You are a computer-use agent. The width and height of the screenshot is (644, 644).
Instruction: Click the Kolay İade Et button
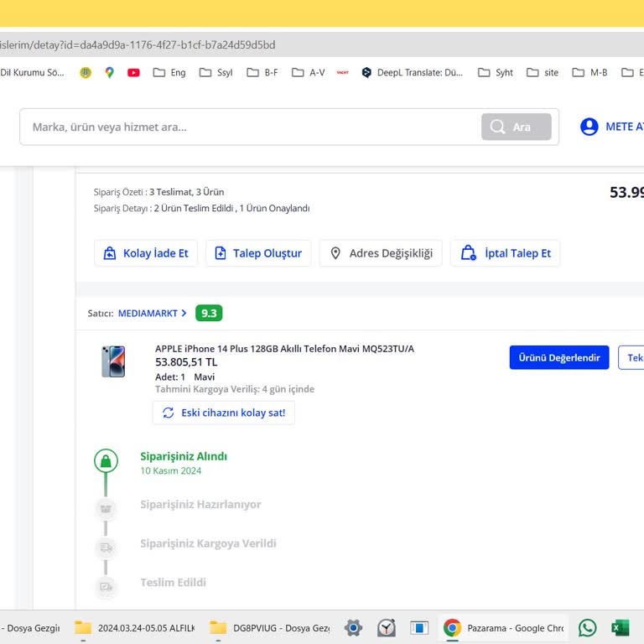(146, 253)
